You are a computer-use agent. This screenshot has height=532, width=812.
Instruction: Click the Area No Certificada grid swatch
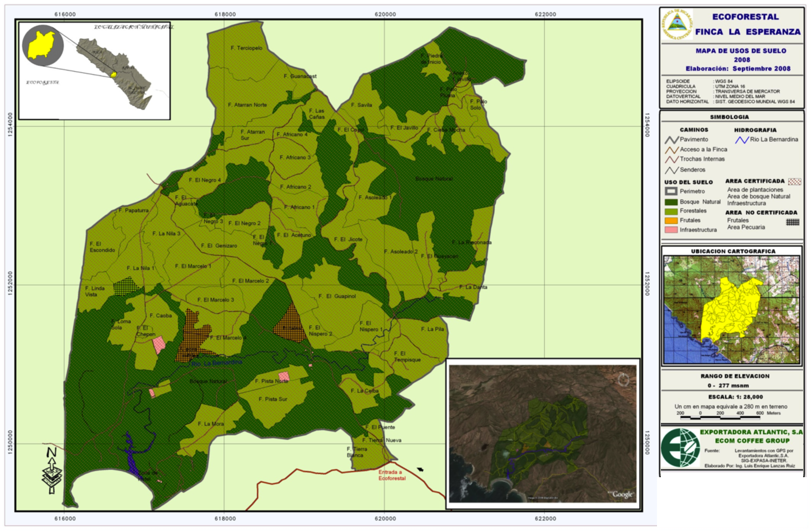(x=792, y=222)
